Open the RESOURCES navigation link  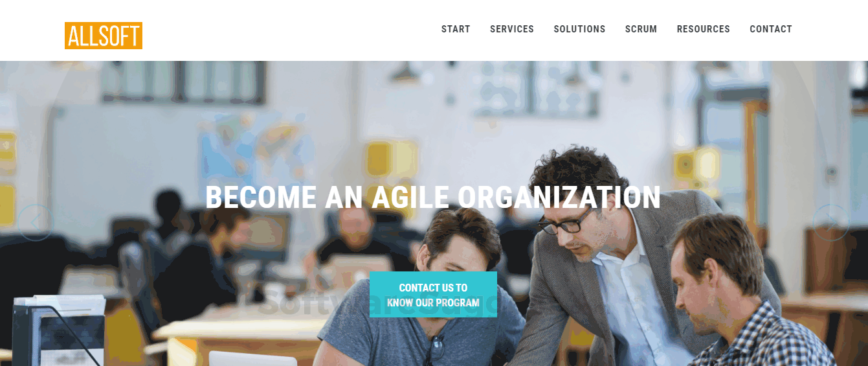click(704, 29)
